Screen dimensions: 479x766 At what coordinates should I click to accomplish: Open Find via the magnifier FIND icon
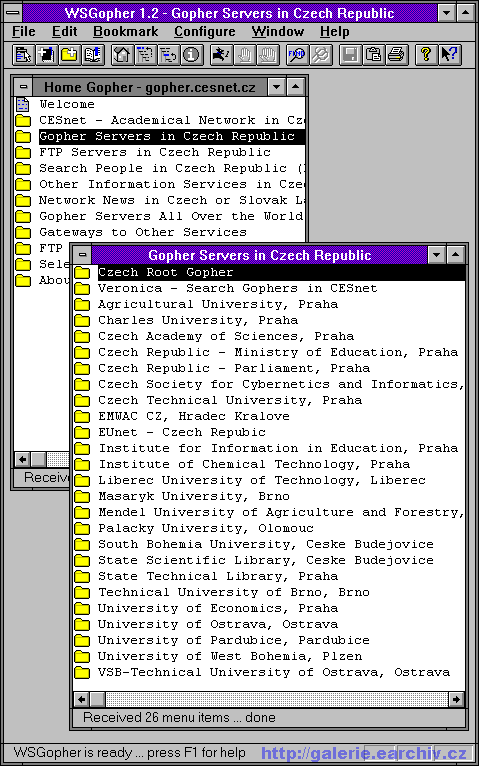[x=297, y=55]
